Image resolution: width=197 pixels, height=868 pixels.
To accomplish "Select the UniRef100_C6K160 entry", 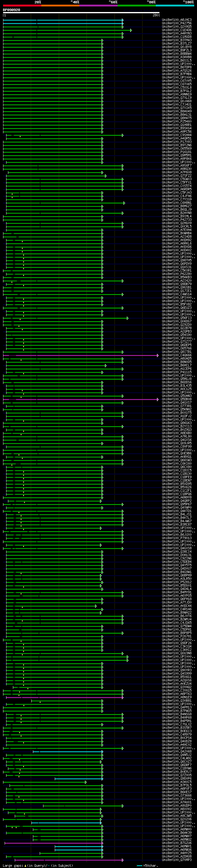I will [x=177, y=464].
